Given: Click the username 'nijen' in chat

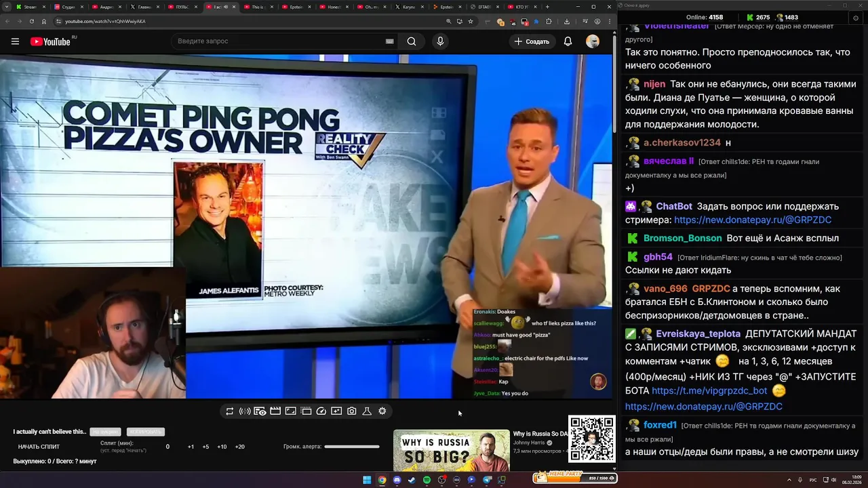Looking at the screenshot, I should [x=654, y=85].
